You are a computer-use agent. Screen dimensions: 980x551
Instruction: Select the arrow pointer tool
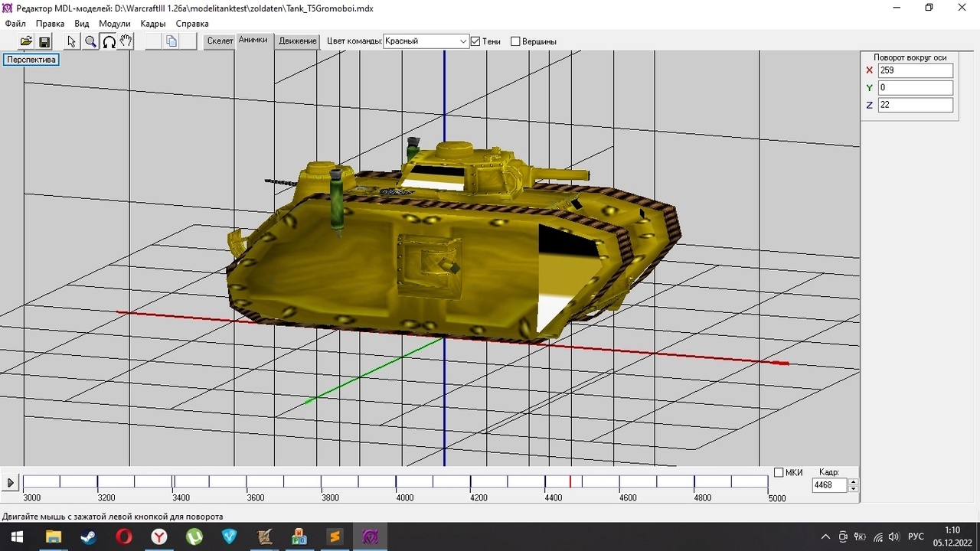[72, 41]
